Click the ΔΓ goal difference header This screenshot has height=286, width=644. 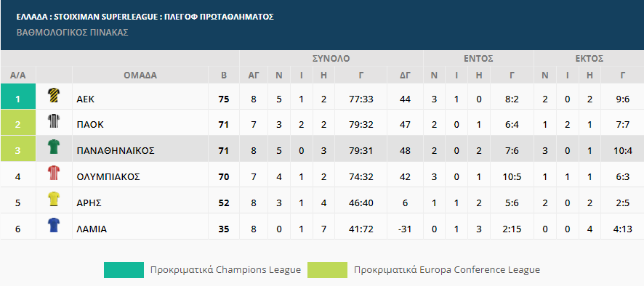(405, 75)
